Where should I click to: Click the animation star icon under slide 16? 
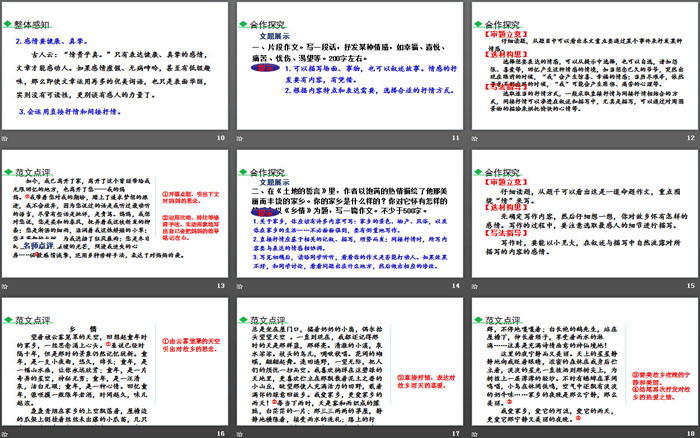5,434
